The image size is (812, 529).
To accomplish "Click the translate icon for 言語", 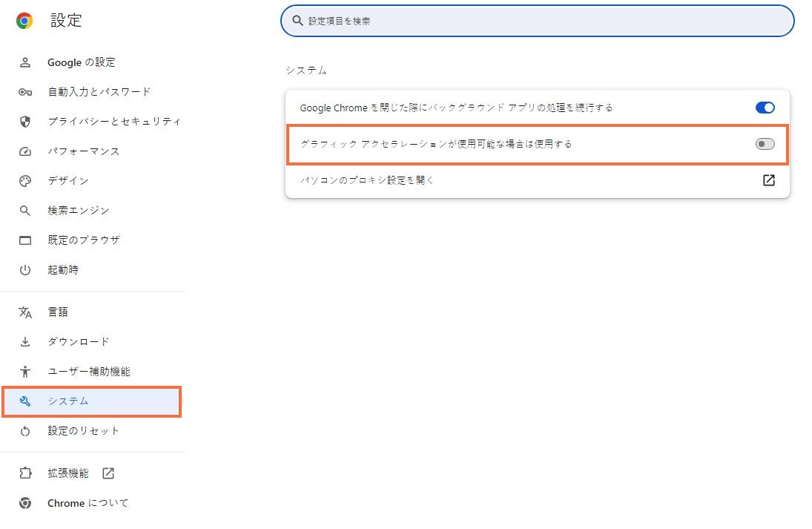I will click(x=25, y=312).
